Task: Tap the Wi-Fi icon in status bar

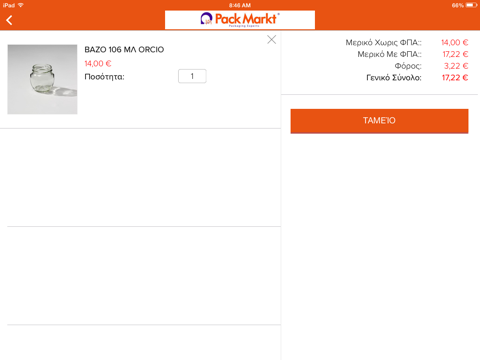Action: [21, 5]
